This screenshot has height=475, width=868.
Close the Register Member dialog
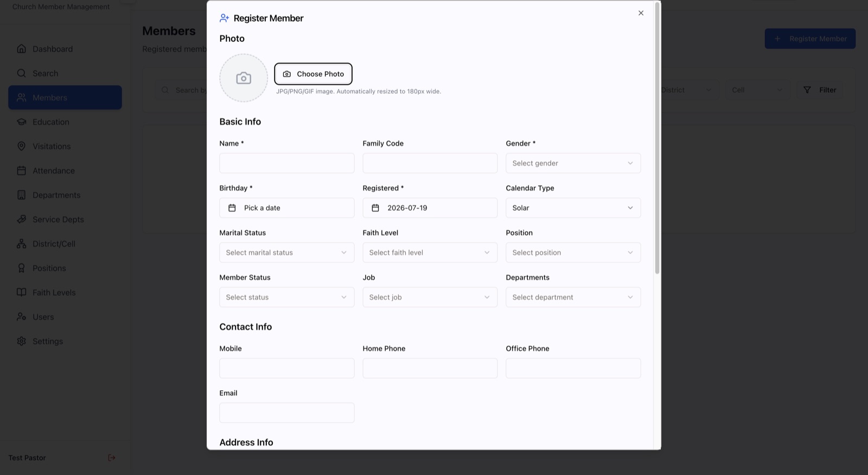click(x=641, y=13)
